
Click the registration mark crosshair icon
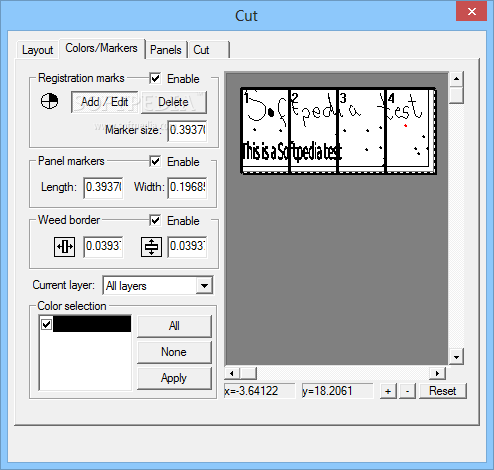[49, 101]
